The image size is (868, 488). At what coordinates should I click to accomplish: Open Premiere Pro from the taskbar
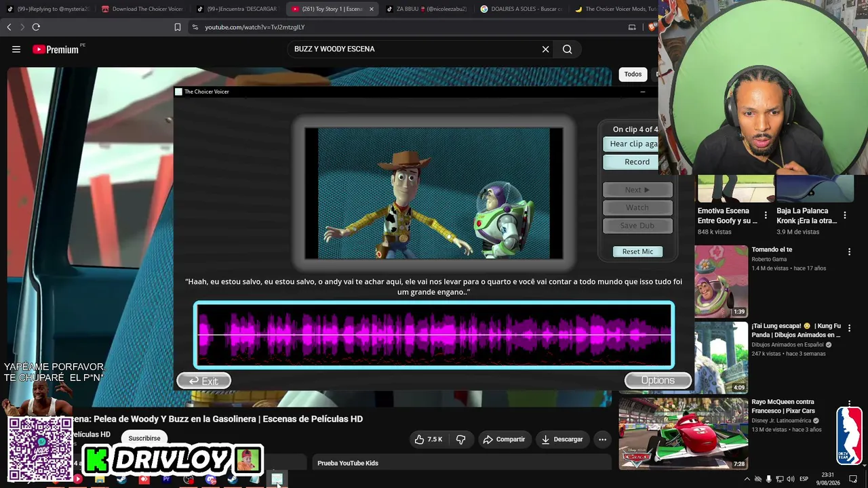pyautogui.click(x=166, y=480)
